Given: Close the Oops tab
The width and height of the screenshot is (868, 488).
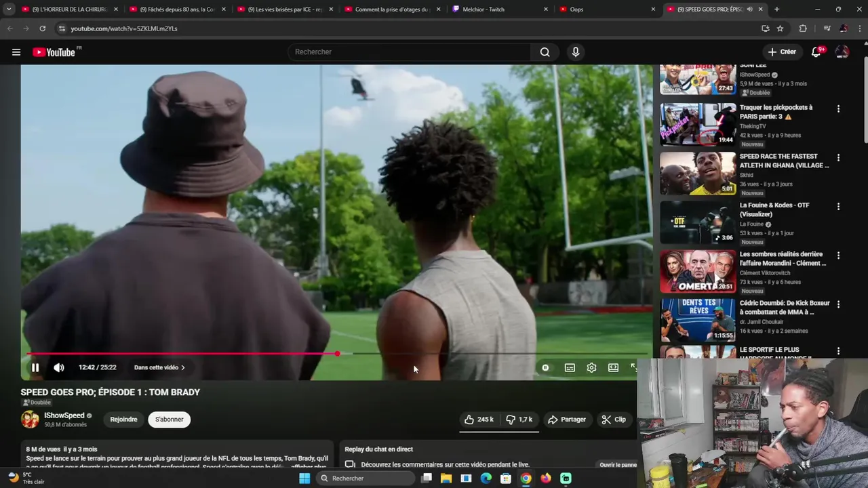Looking at the screenshot, I should [653, 9].
